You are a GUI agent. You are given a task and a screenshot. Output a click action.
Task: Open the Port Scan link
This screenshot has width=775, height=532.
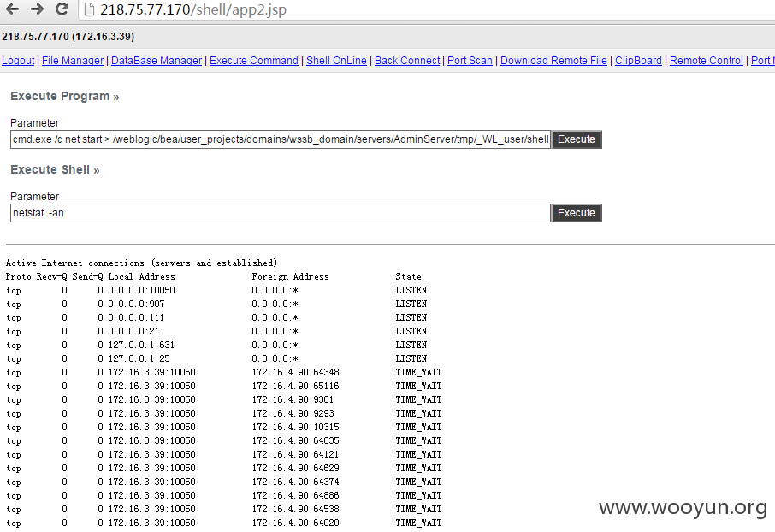pyautogui.click(x=470, y=61)
